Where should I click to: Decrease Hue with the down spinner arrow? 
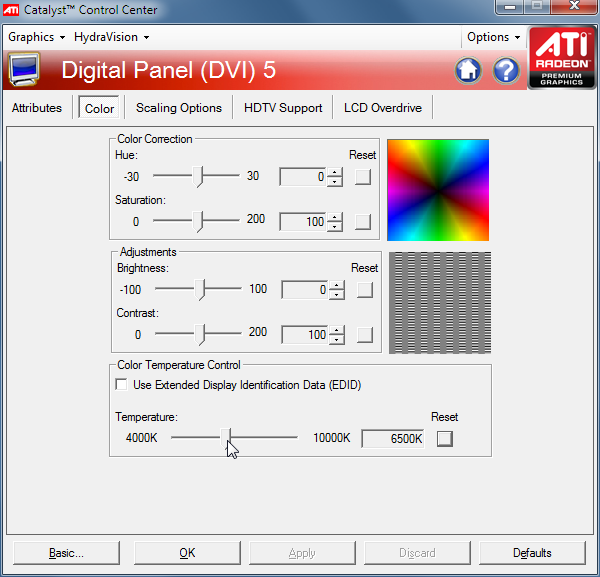(335, 181)
